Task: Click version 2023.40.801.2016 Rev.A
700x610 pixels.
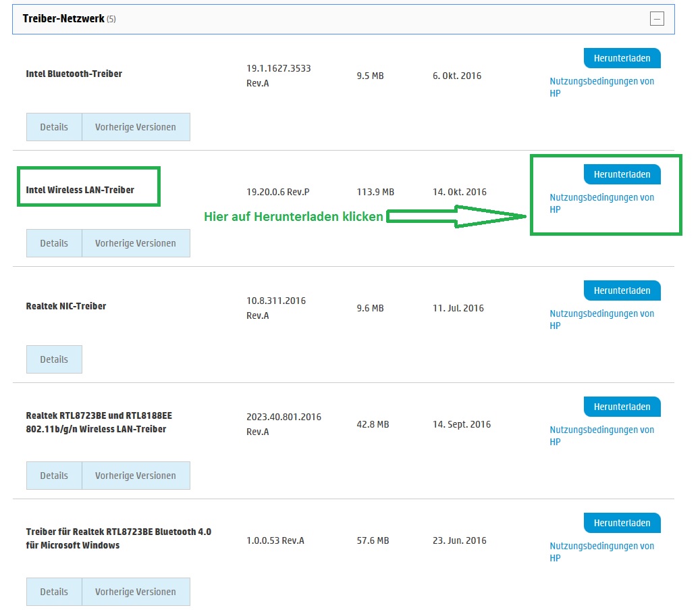Action: click(284, 424)
